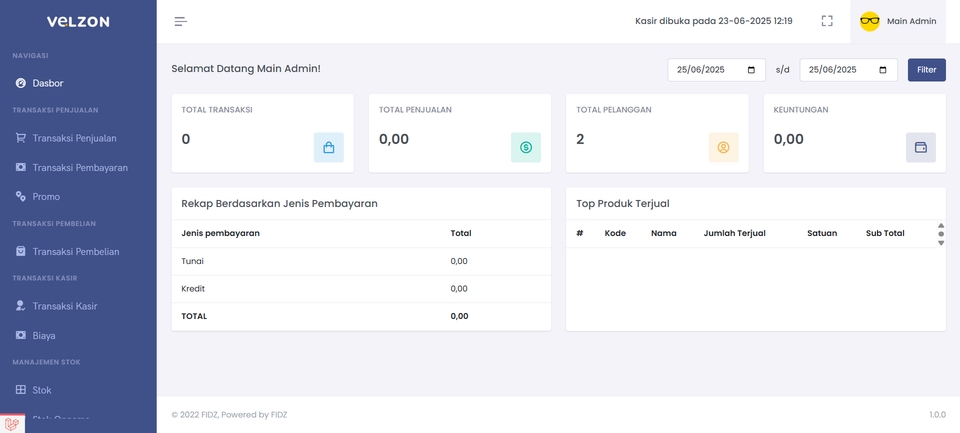
Task: Click the table's scroll up arrow
Action: (x=941, y=225)
